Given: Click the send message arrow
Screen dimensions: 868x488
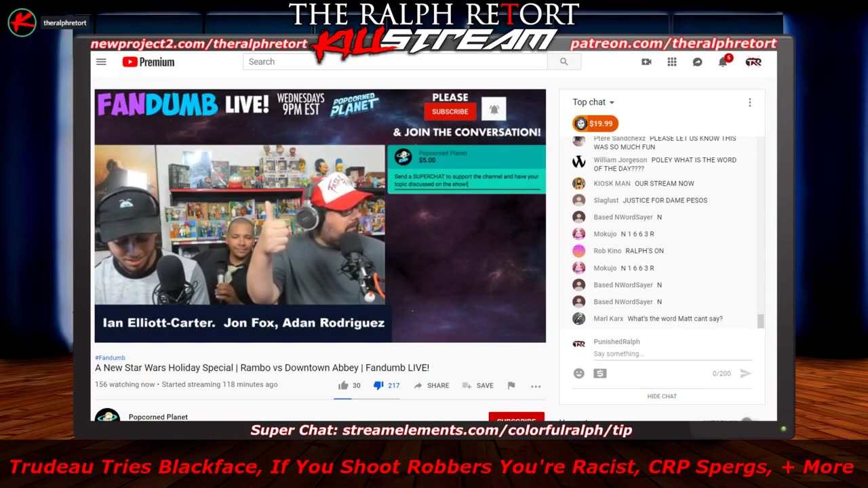Looking at the screenshot, I should (745, 373).
